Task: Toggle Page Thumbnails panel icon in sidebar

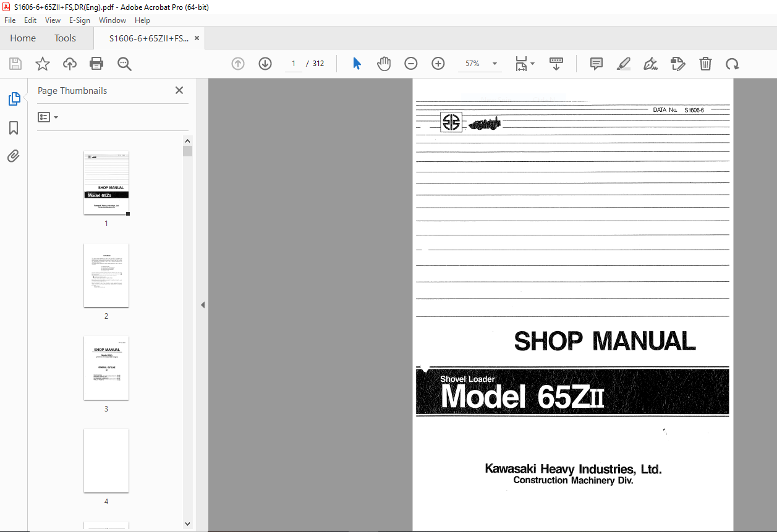Action: pyautogui.click(x=14, y=99)
